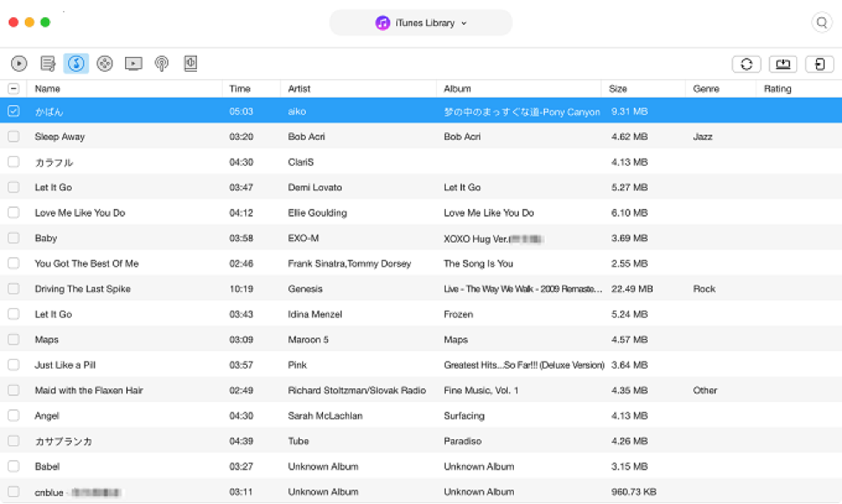Open the iTunes Library dropdown
Image resolution: width=842 pixels, height=504 pixels.
(x=421, y=22)
